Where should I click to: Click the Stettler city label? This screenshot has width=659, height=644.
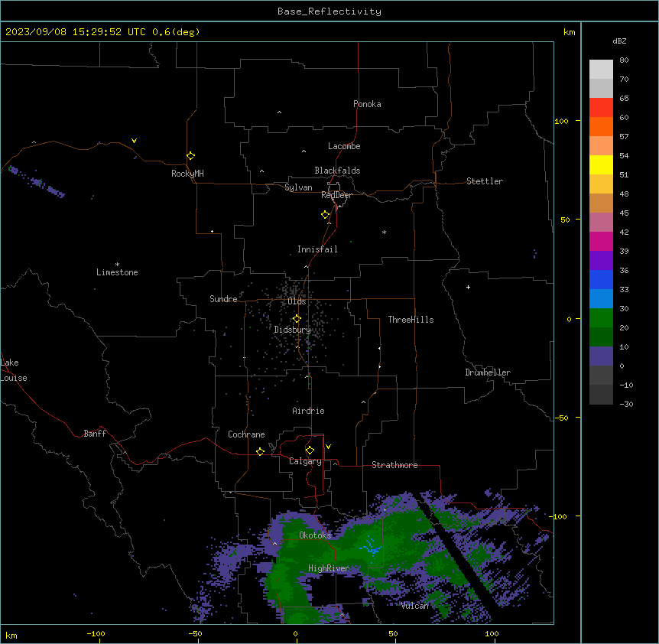pos(485,181)
